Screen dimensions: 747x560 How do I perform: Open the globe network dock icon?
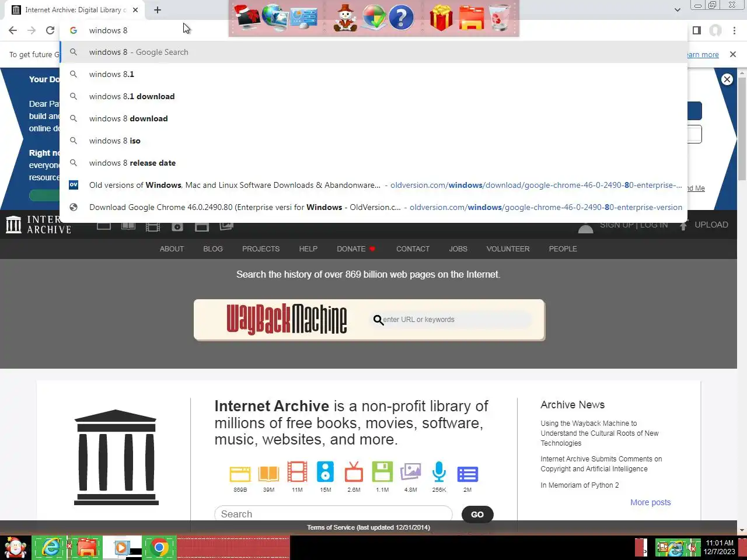click(275, 17)
